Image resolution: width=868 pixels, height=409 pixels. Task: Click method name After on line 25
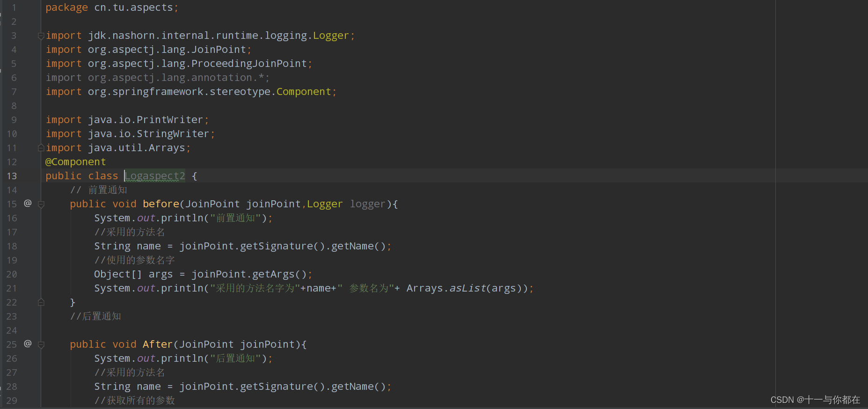click(158, 344)
